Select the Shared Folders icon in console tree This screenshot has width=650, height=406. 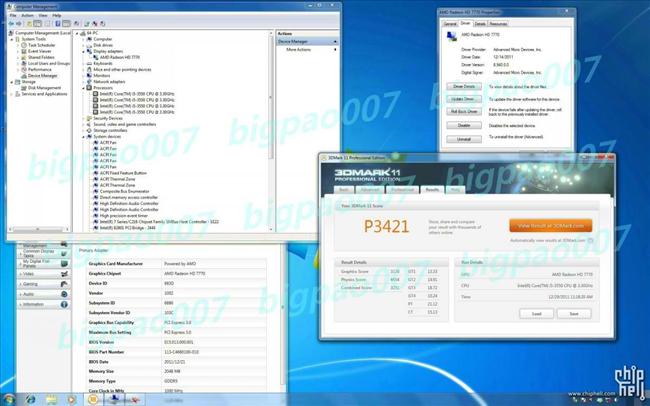pyautogui.click(x=24, y=57)
